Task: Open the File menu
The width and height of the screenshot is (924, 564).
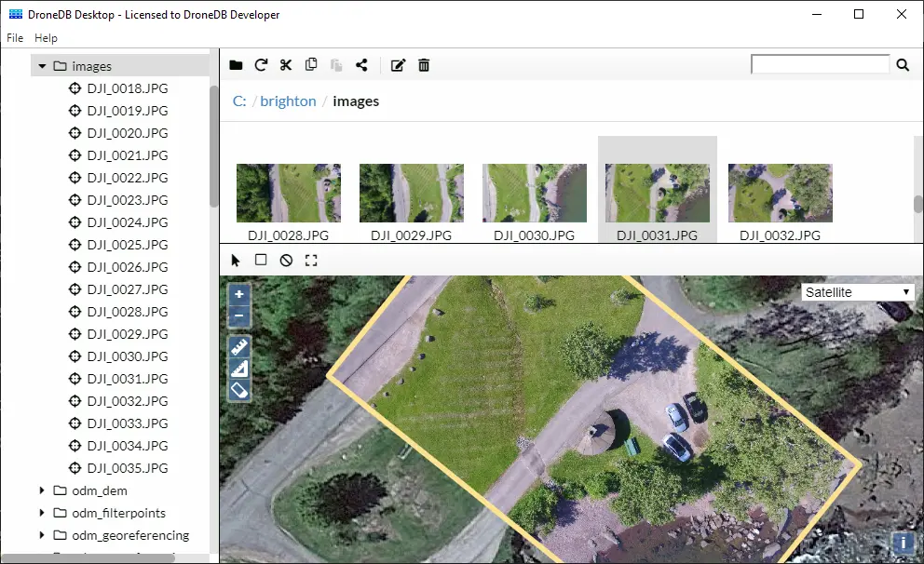Action: [x=15, y=38]
